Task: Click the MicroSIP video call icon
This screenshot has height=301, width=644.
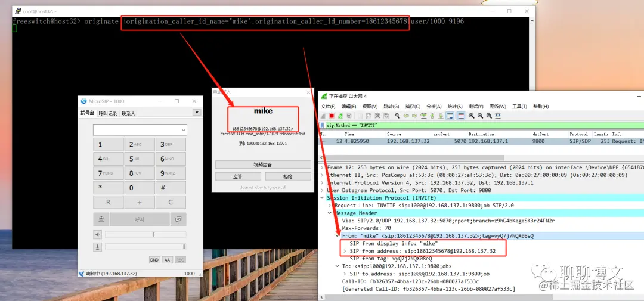Action: coord(101,219)
